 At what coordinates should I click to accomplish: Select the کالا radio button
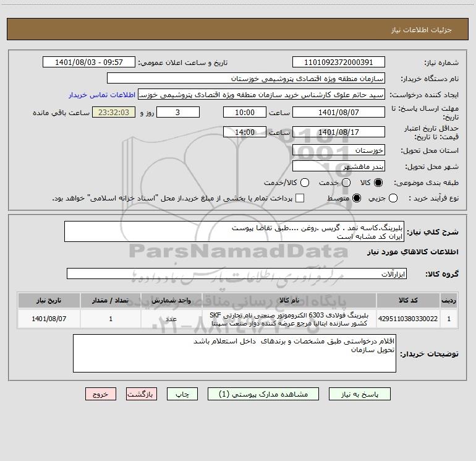click(x=378, y=183)
